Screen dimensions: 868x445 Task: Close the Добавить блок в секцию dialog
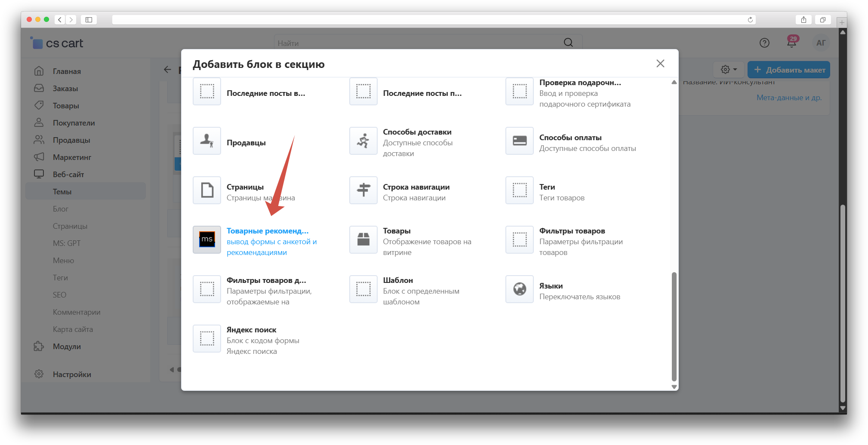[660, 64]
